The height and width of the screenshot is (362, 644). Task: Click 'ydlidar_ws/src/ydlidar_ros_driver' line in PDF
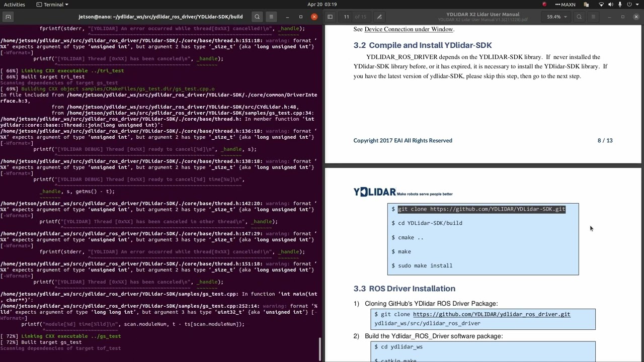(x=427, y=323)
